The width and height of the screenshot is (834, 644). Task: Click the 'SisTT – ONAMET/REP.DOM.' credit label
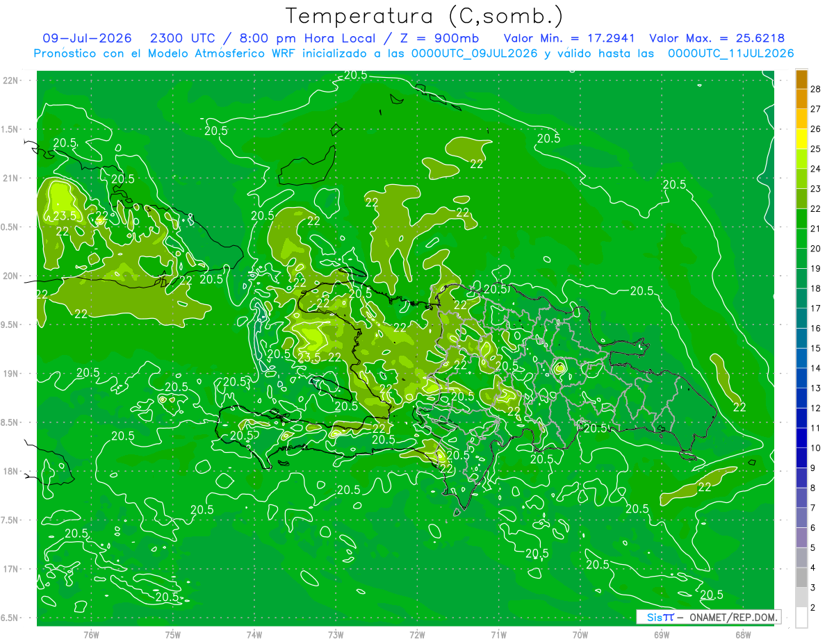(708, 617)
